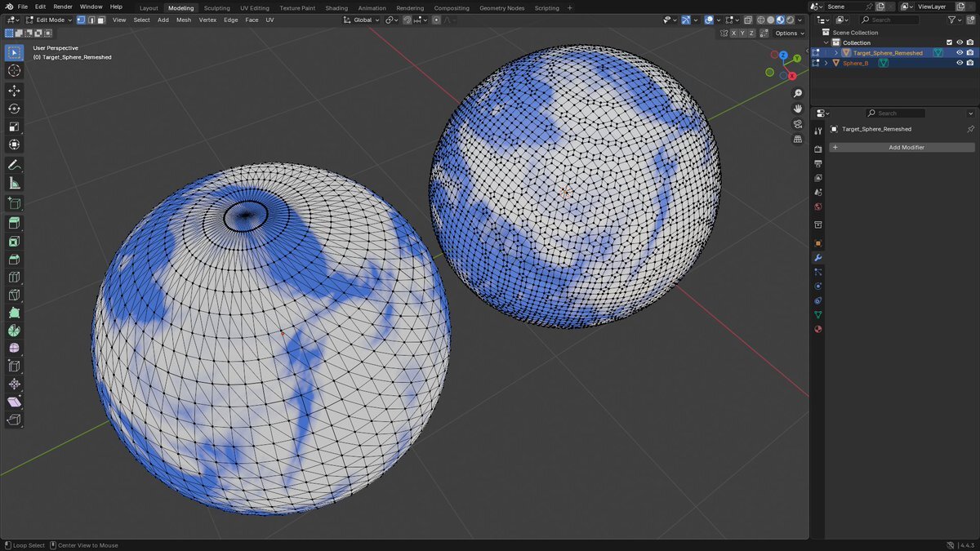980x551 pixels.
Task: Select the Edge Slide tool
Action: 14,367
